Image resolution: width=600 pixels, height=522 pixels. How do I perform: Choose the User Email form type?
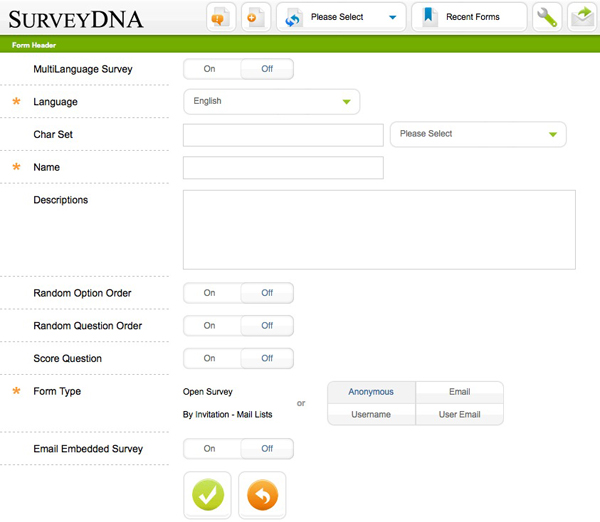(x=459, y=414)
